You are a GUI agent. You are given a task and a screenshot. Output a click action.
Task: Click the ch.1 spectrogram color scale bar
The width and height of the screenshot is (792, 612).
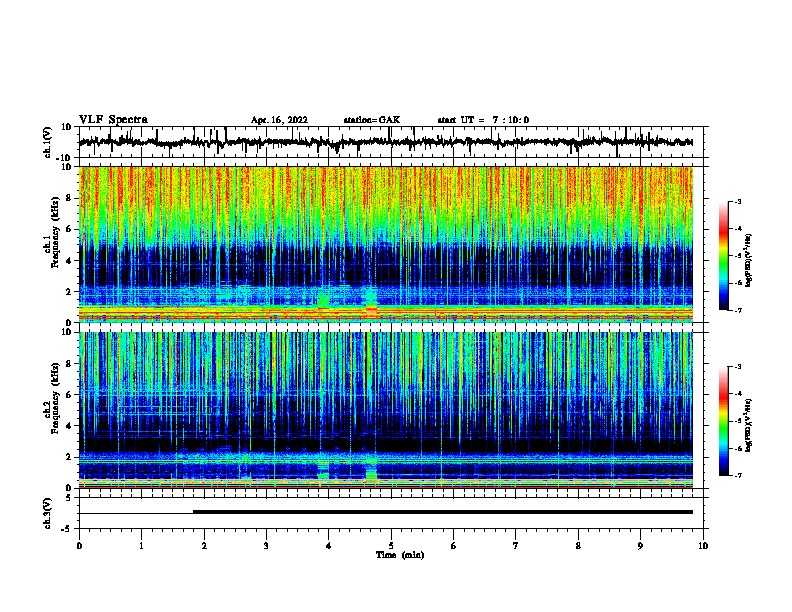[x=724, y=256]
